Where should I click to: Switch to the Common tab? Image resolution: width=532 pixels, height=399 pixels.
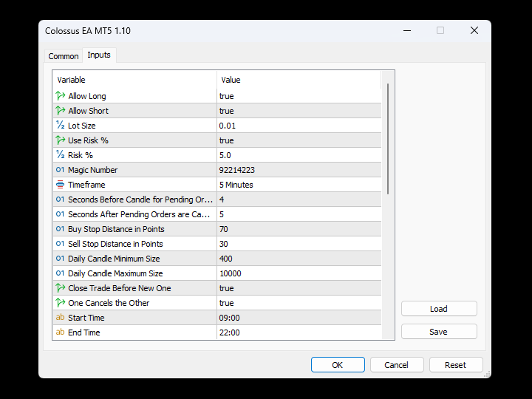point(64,56)
